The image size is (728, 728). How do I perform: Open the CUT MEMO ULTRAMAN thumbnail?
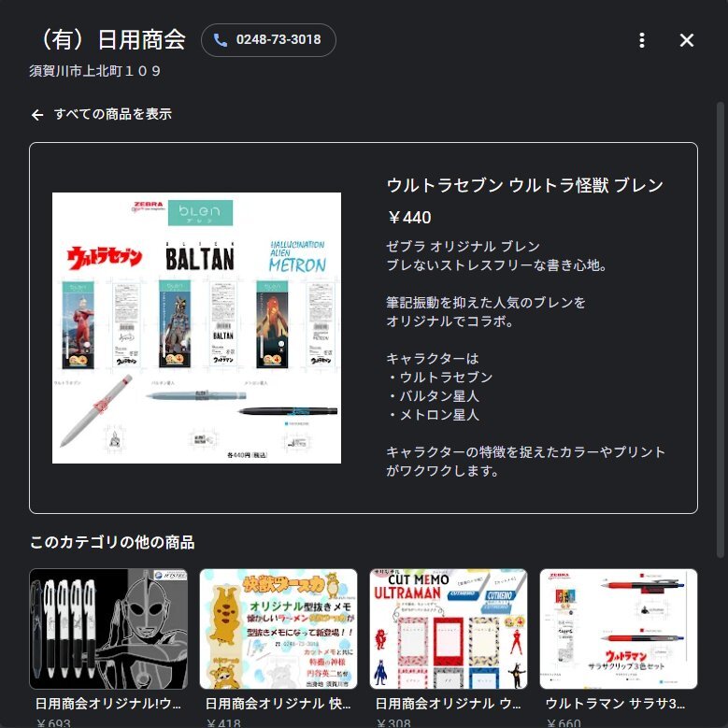pos(449,629)
